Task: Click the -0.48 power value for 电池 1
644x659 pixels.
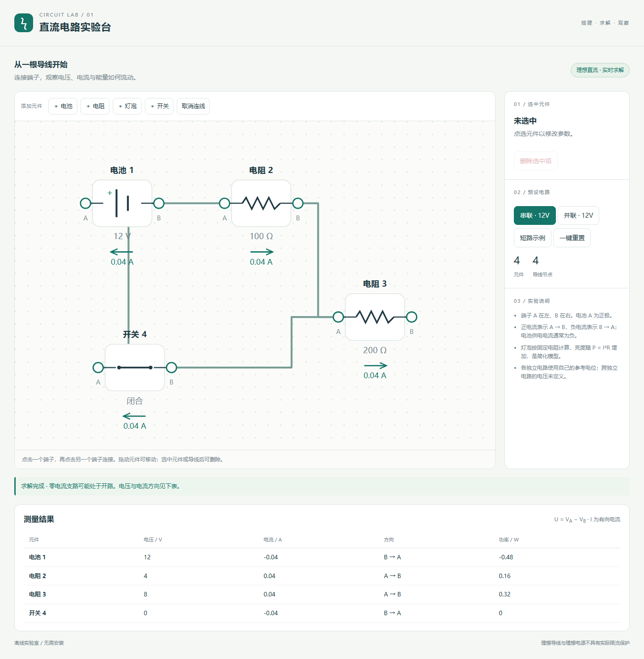Action: pos(506,557)
